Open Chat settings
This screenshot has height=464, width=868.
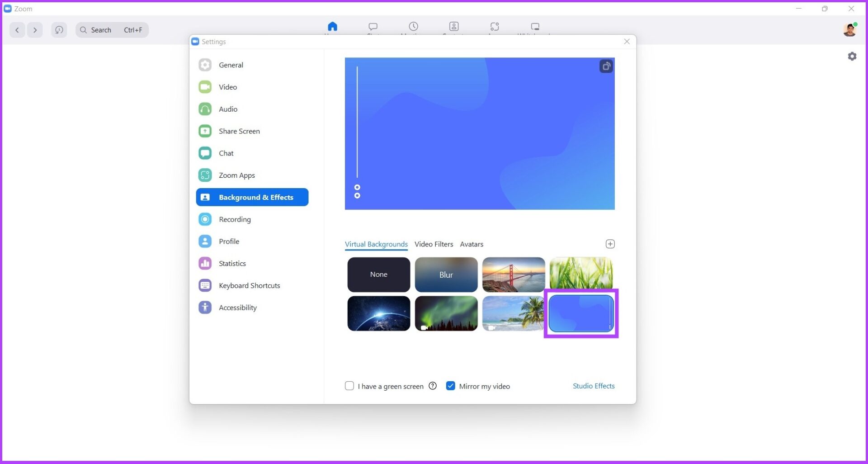point(252,153)
